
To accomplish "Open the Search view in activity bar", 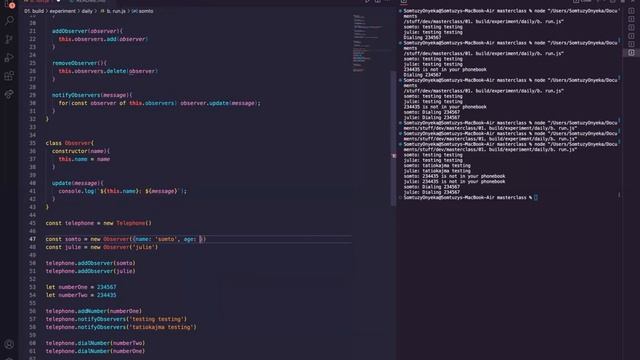I will click(x=9, y=20).
